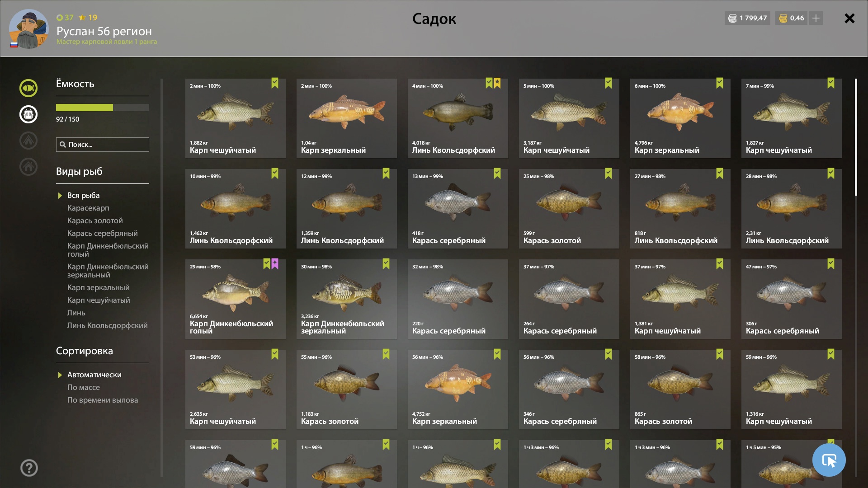Toggle the star marker on the 4,018 кг Линь Квольсдорфский
Screen dimensions: 868x488
tap(497, 83)
